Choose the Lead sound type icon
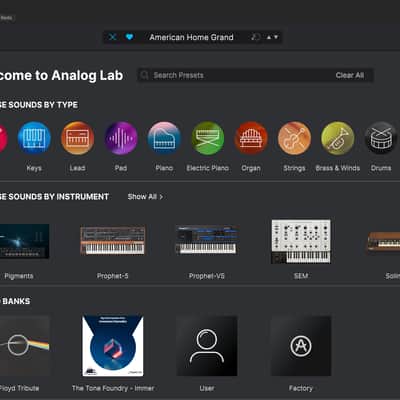 tap(77, 138)
